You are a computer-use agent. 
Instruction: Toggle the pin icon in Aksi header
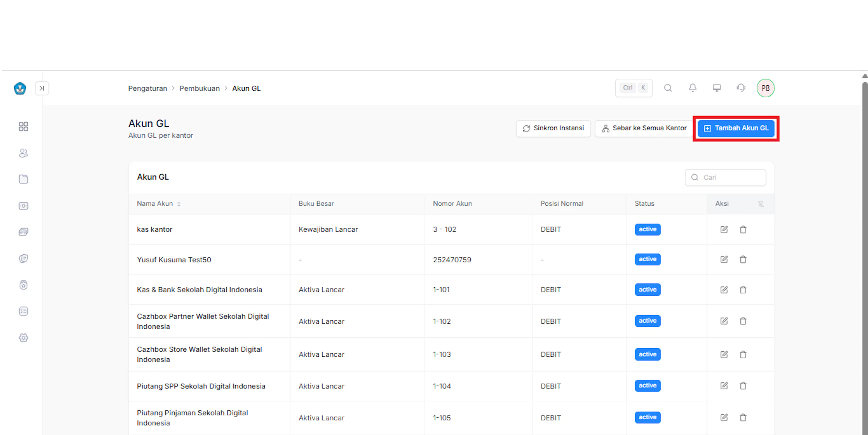pyautogui.click(x=761, y=204)
